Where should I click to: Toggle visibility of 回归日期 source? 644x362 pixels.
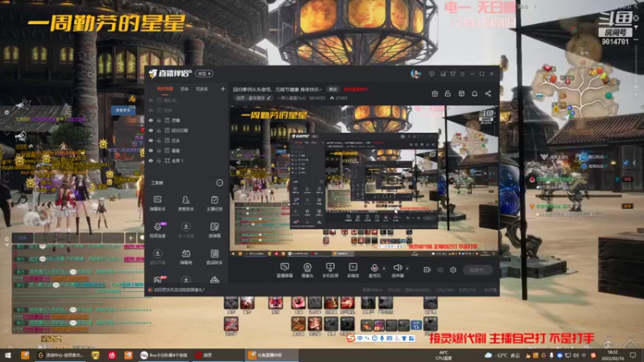coord(151,130)
